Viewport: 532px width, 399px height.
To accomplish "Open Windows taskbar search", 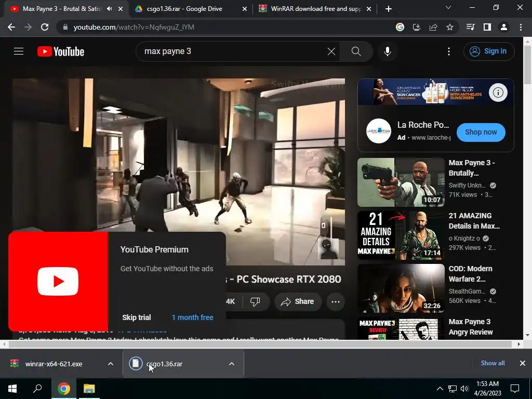I will tap(37, 389).
